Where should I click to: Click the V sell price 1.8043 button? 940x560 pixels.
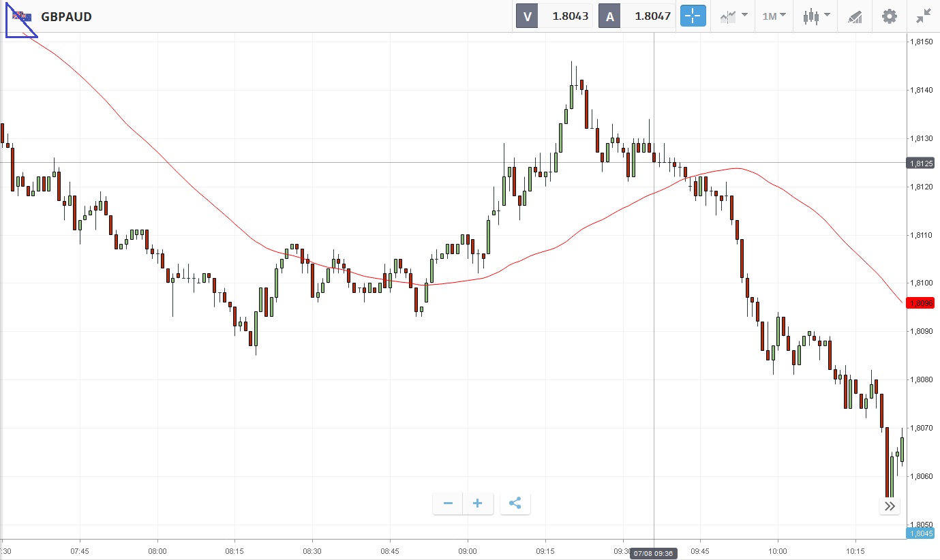554,16
